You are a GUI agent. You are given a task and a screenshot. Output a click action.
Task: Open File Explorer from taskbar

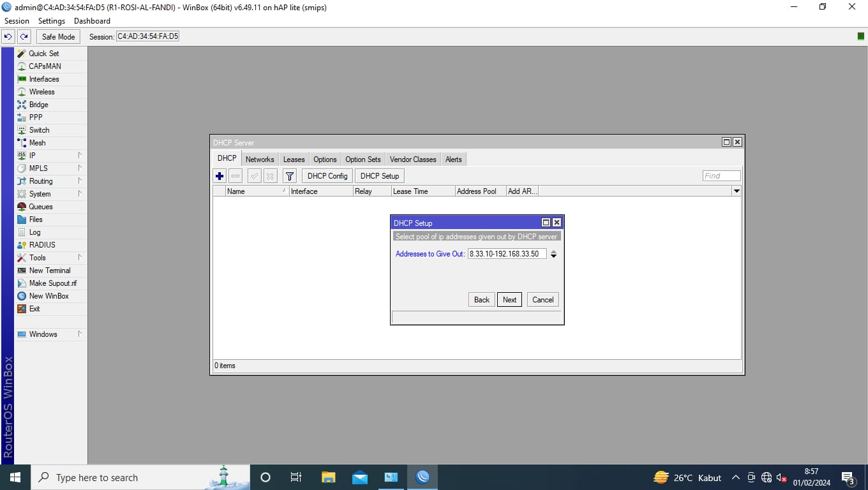pyautogui.click(x=328, y=477)
